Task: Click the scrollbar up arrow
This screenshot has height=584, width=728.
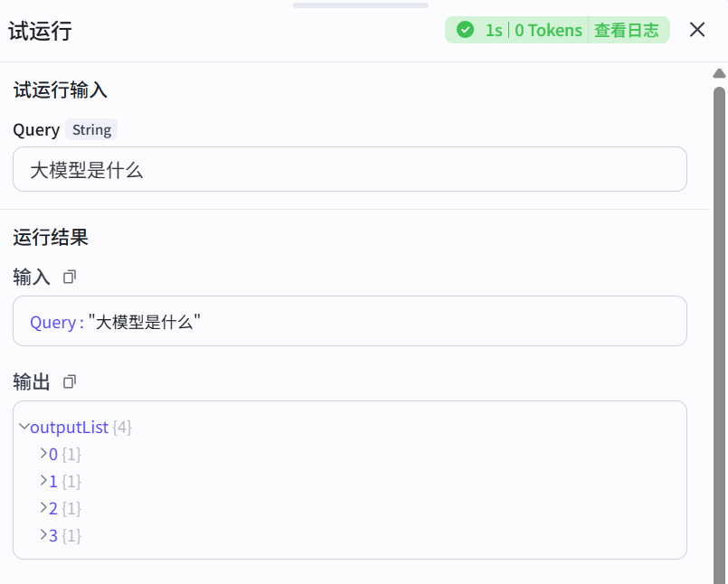Action: pos(719,73)
